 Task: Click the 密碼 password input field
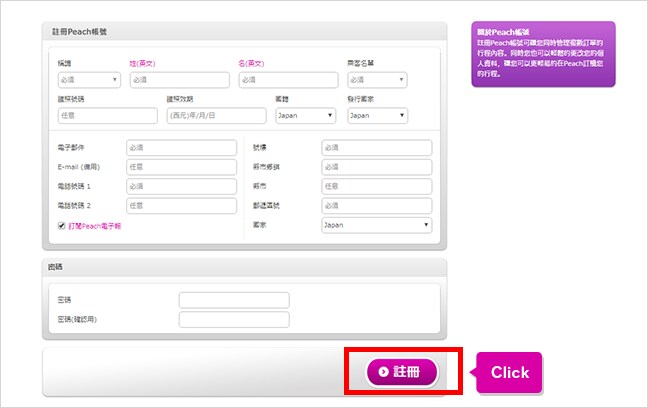[234, 300]
